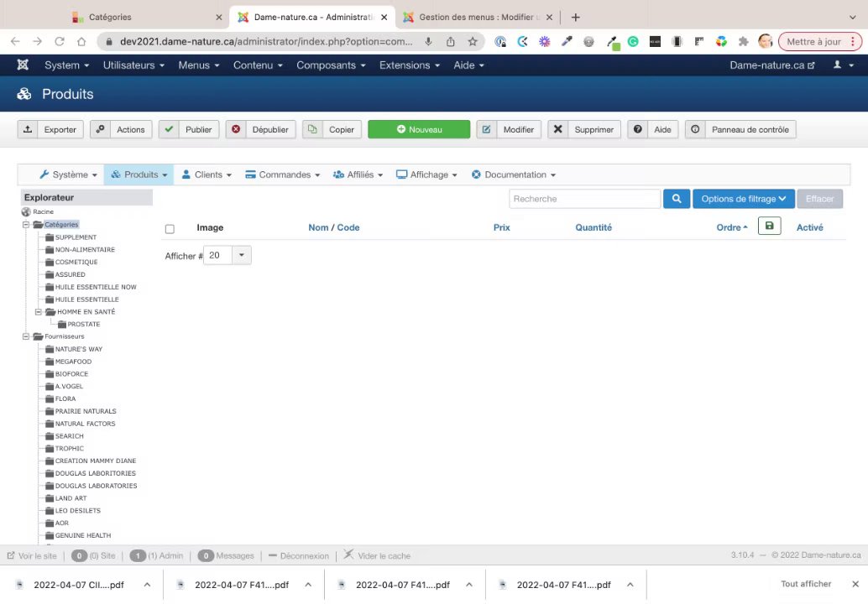868x604 pixels.
Task: Click the Modifier edit pencil icon
Action: point(486,129)
